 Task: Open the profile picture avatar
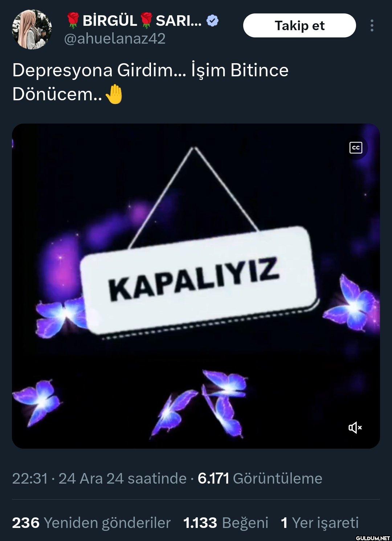pos(32,29)
